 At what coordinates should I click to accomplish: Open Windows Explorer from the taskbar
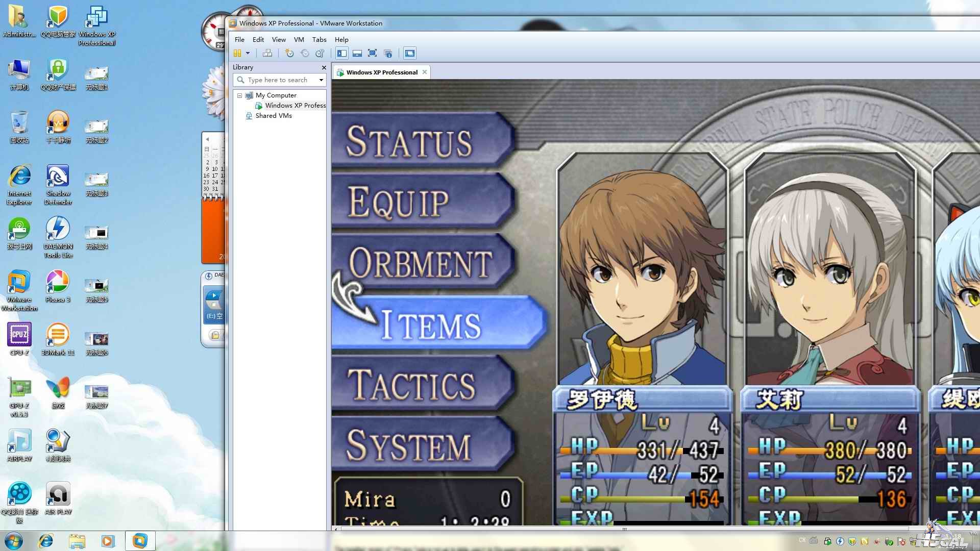(x=77, y=541)
